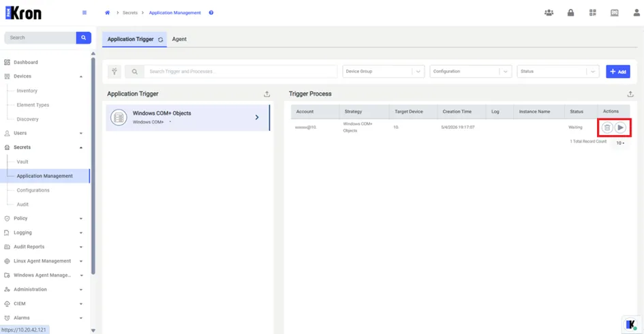Open the QR code icon in header

click(x=592, y=13)
